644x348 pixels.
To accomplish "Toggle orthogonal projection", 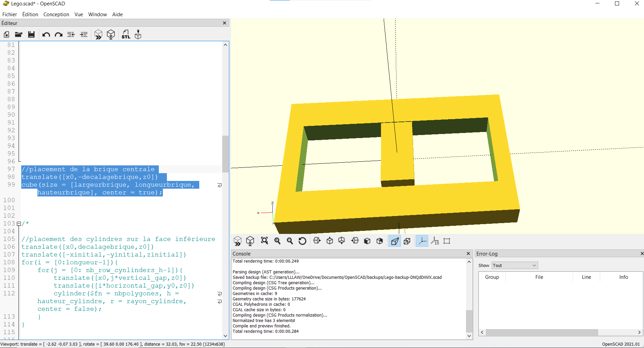I will tap(407, 241).
